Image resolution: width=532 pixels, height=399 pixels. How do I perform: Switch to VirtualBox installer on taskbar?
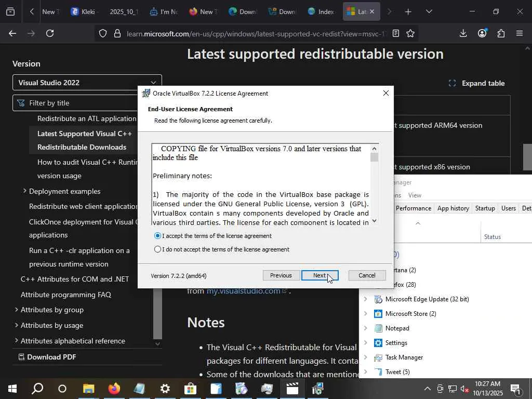(317, 389)
